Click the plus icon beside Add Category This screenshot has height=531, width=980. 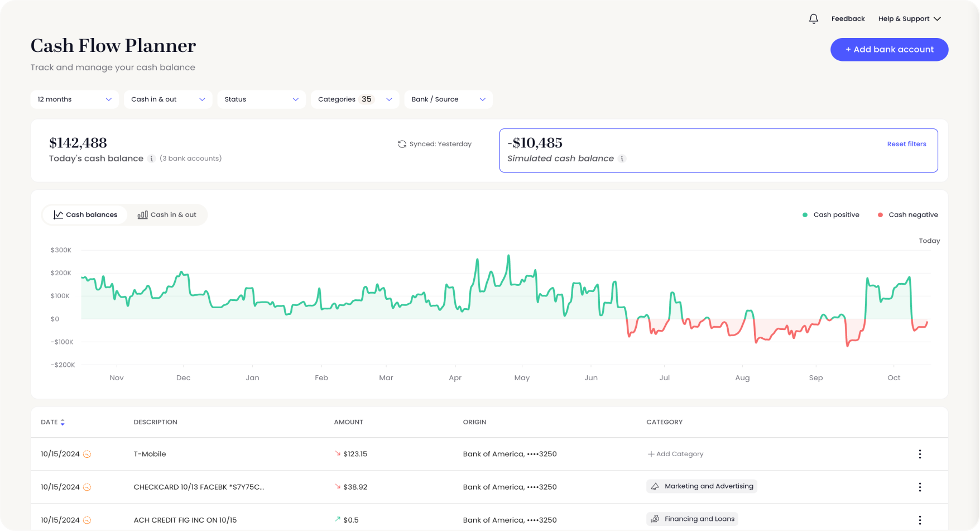(651, 454)
